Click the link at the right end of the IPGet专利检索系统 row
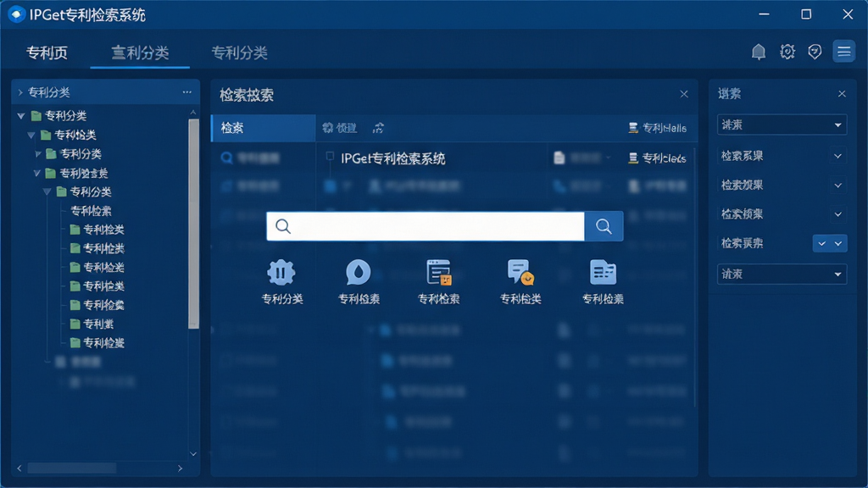 658,158
